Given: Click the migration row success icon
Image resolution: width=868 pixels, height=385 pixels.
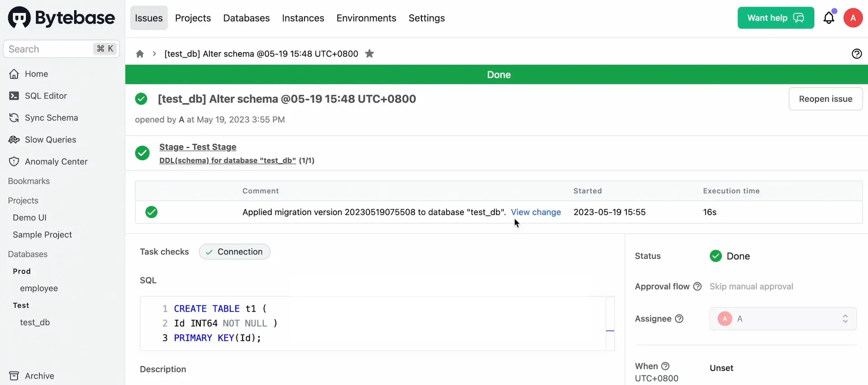Looking at the screenshot, I should tap(152, 212).
